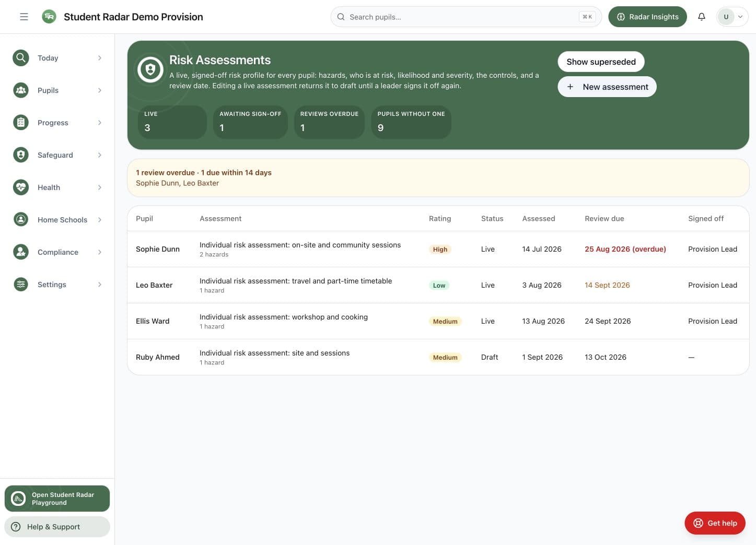This screenshot has height=545, width=756.
Task: Click the Student Radar logo icon
Action: click(49, 17)
